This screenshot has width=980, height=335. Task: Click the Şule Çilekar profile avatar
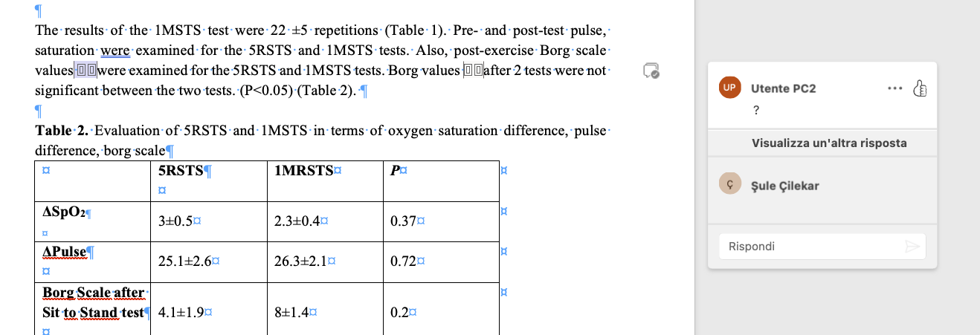click(x=728, y=185)
